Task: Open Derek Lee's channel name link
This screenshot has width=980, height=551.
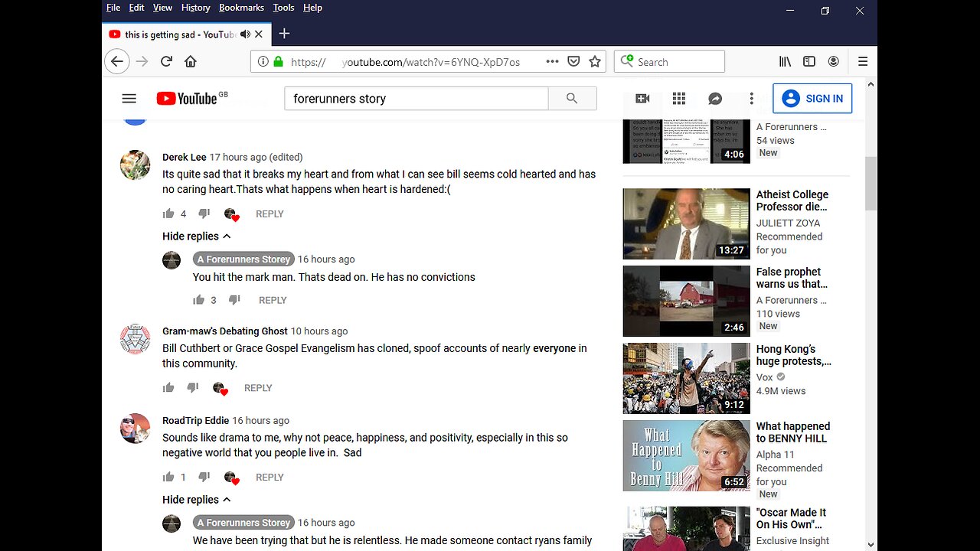Action: pyautogui.click(x=185, y=158)
